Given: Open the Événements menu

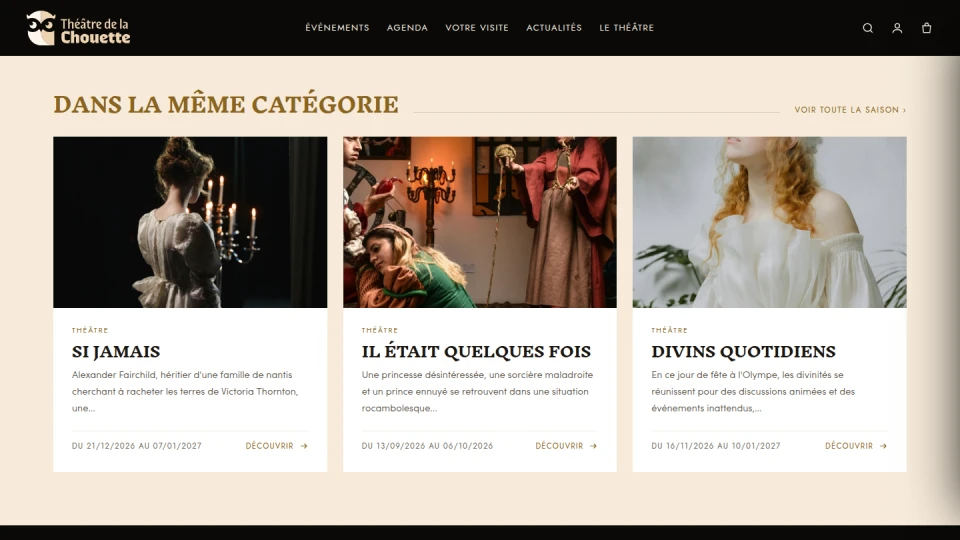Looking at the screenshot, I should pyautogui.click(x=337, y=28).
